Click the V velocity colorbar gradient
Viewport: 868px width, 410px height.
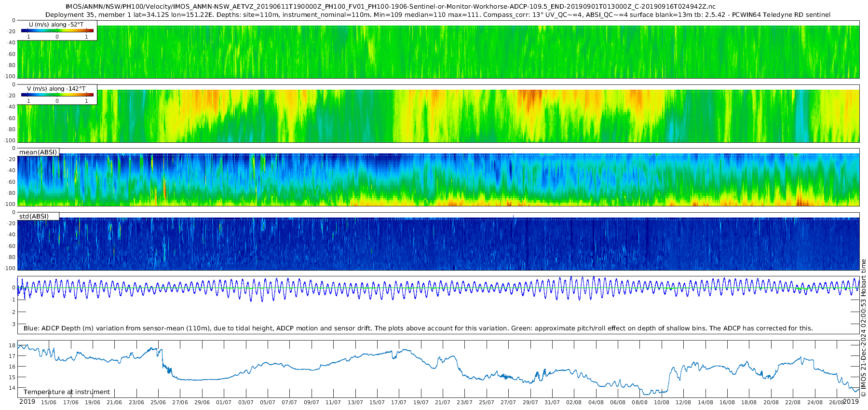click(57, 95)
